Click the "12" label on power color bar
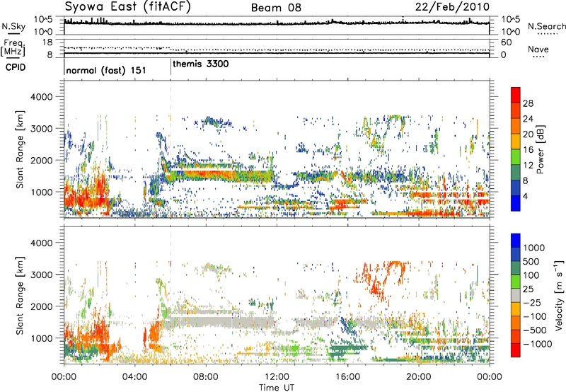This screenshot has width=566, height=392. (x=528, y=166)
